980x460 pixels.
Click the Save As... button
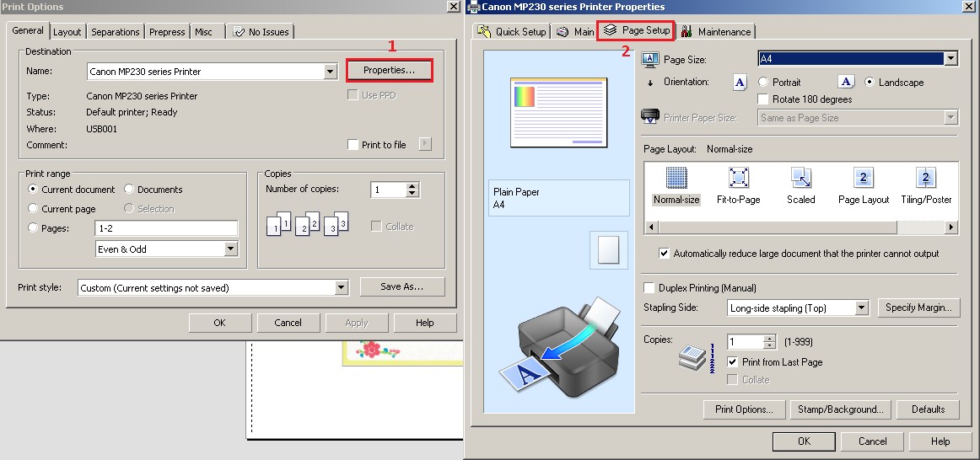[402, 286]
